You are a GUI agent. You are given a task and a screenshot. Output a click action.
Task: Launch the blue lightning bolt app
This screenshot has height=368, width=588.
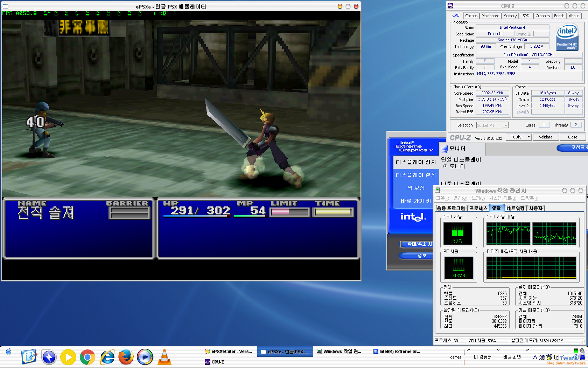49,357
